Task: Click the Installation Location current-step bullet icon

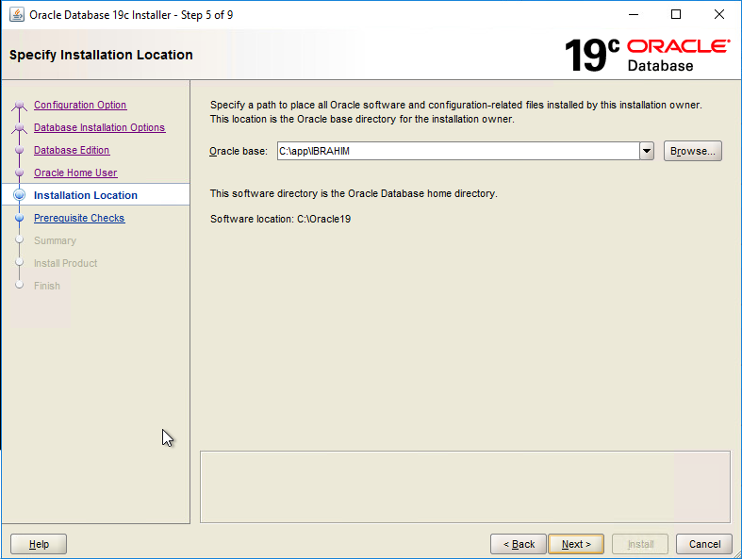Action: click(x=20, y=195)
